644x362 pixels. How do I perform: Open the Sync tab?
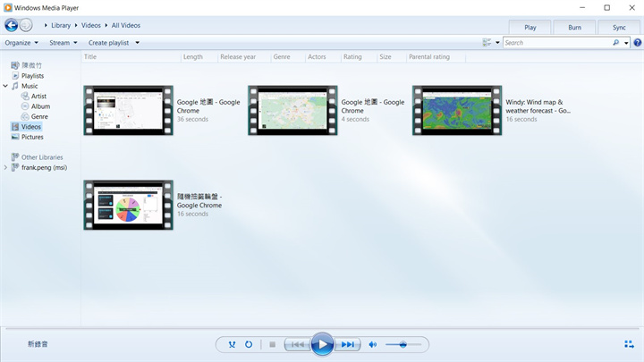tap(619, 27)
